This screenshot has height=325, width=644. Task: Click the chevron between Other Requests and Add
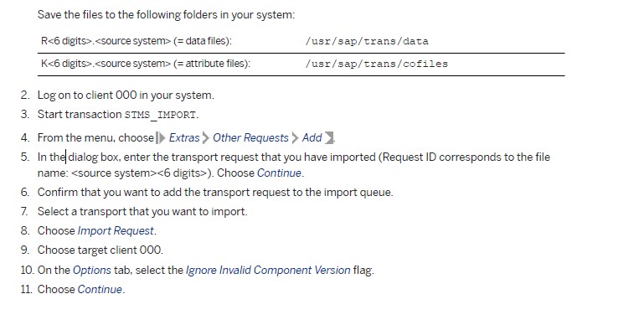coord(295,137)
